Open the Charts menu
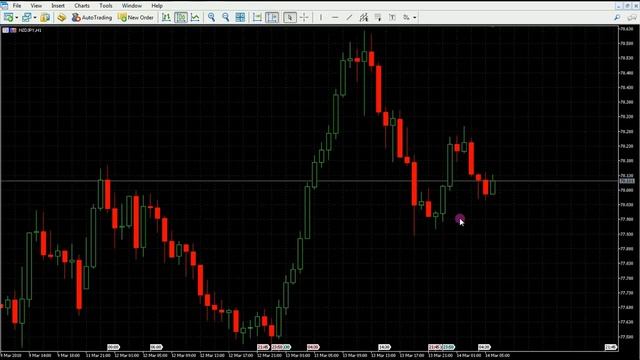The image size is (640, 360). [x=82, y=6]
